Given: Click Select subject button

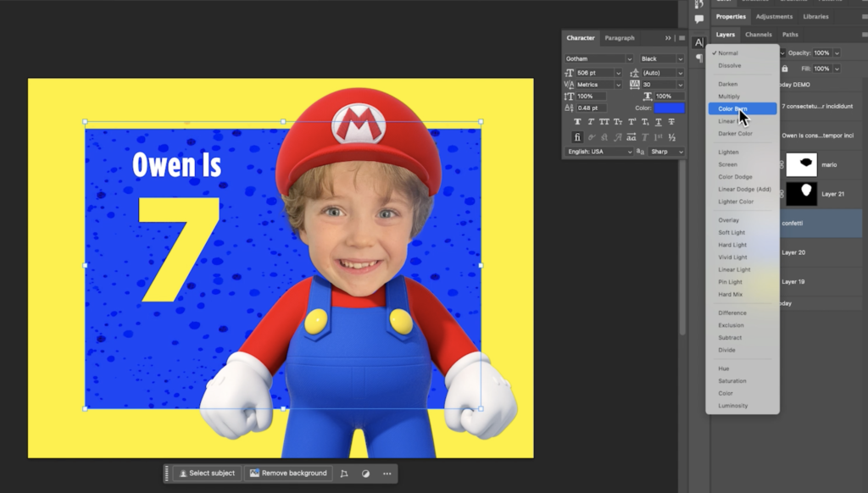Looking at the screenshot, I should pos(207,474).
